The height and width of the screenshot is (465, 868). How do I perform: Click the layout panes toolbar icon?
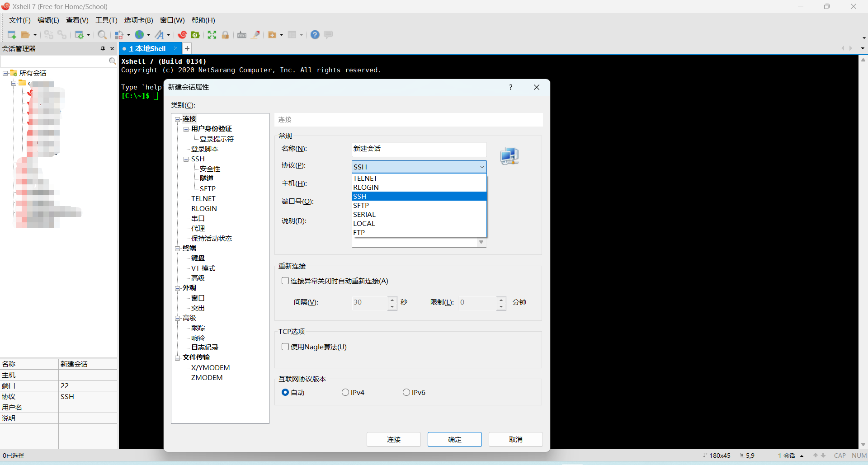pos(292,35)
